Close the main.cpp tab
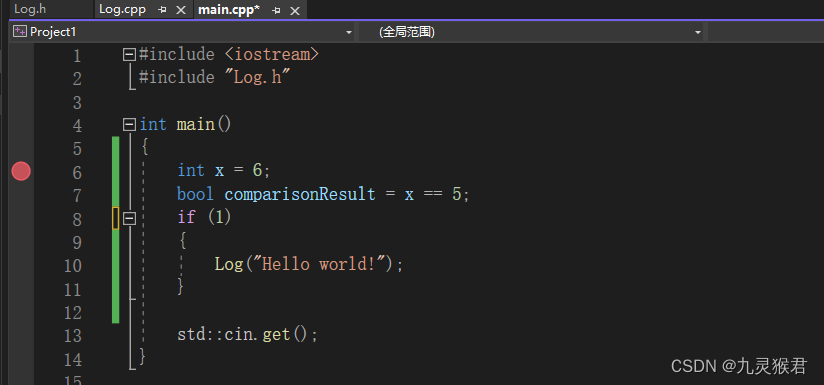The height and width of the screenshot is (385, 824). pyautogui.click(x=295, y=11)
